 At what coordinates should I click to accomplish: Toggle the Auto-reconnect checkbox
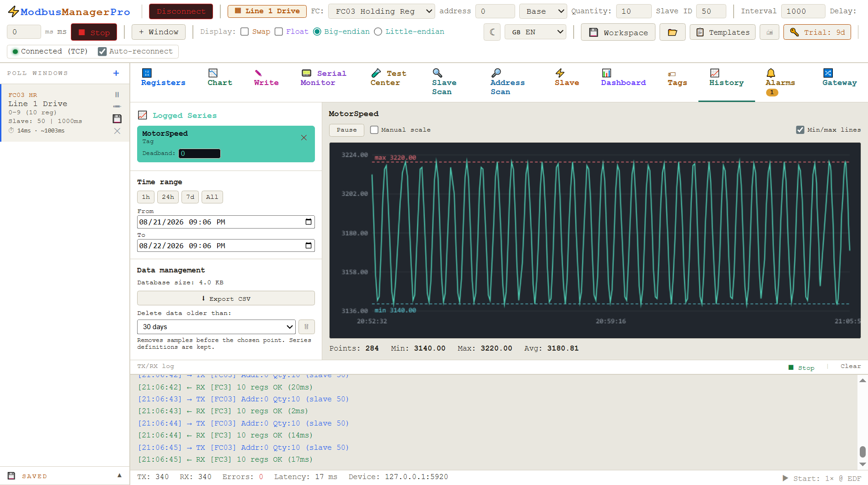(102, 51)
